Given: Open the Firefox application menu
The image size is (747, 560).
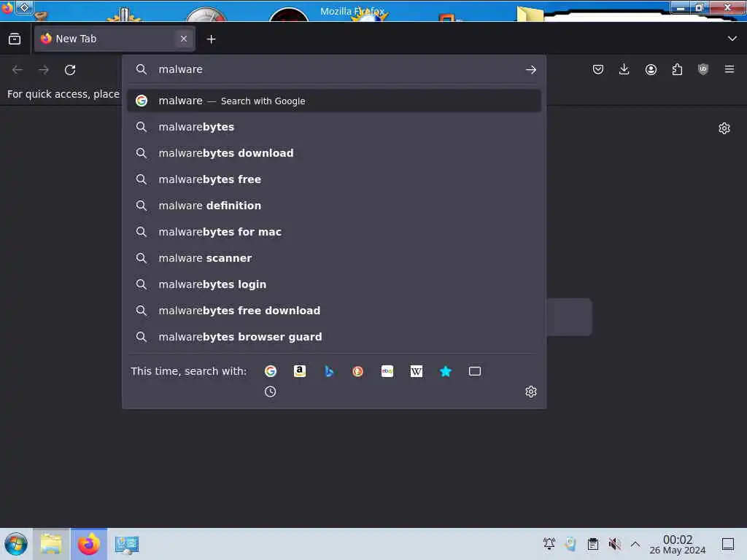Looking at the screenshot, I should pyautogui.click(x=729, y=69).
